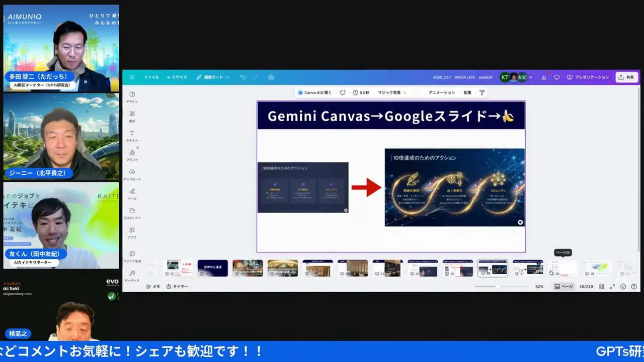Open the アップロード (Uploads) panel
The image size is (644, 362).
pyautogui.click(x=132, y=175)
